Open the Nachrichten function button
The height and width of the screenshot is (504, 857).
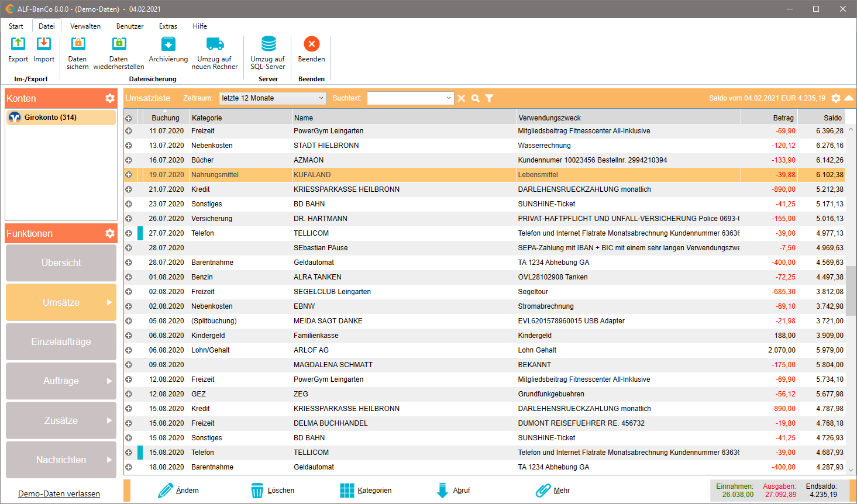pyautogui.click(x=61, y=460)
